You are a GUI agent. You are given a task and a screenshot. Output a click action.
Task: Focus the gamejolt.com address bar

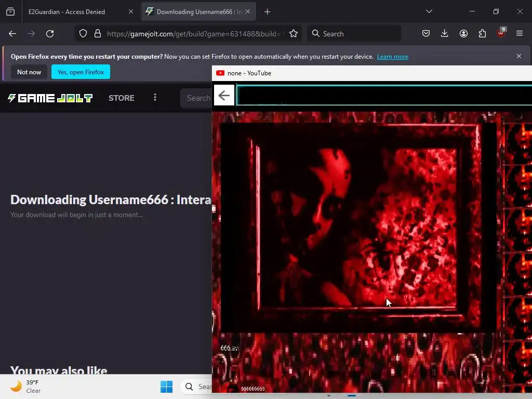pyautogui.click(x=194, y=34)
